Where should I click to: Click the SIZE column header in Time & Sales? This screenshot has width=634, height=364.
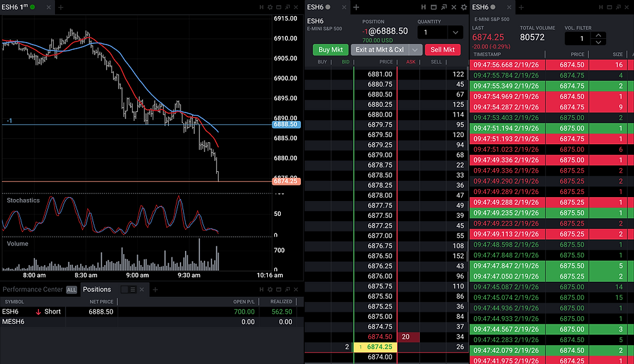pyautogui.click(x=618, y=54)
